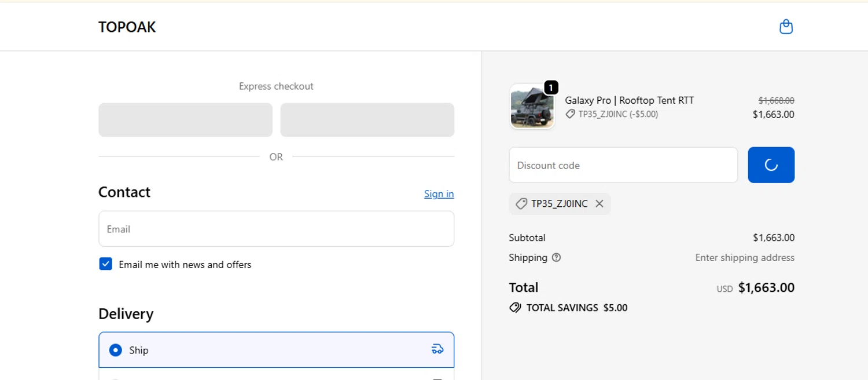Click the Subtotal label

(527, 237)
